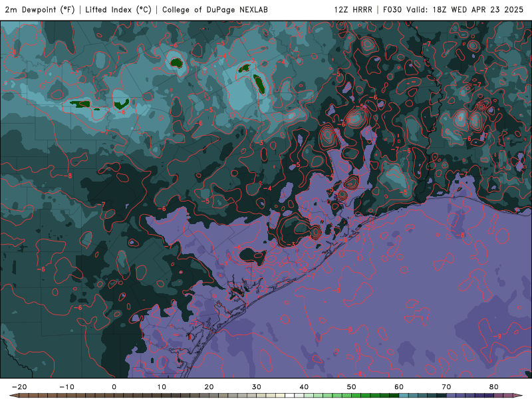The height and width of the screenshot is (399, 532).
Task: Click the "F030" forecast hour text
Action: (x=392, y=9)
